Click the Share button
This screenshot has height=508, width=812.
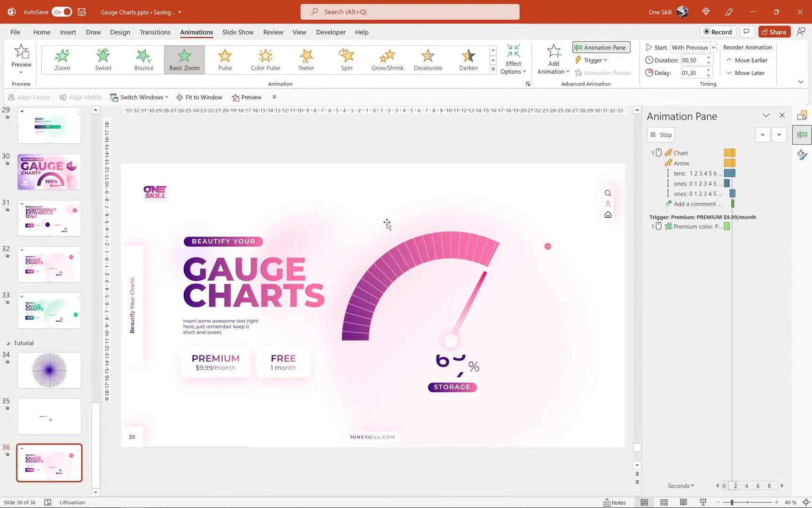[x=774, y=32]
